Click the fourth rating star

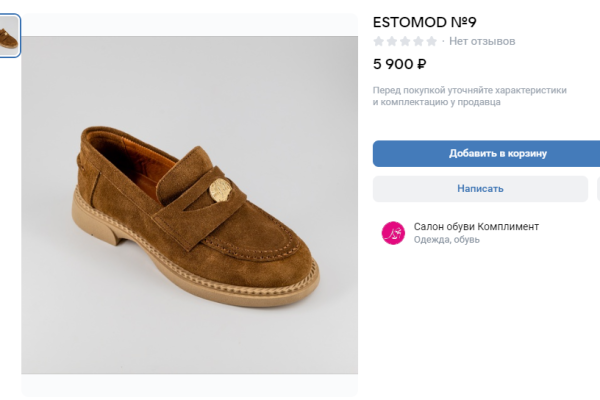(x=418, y=42)
